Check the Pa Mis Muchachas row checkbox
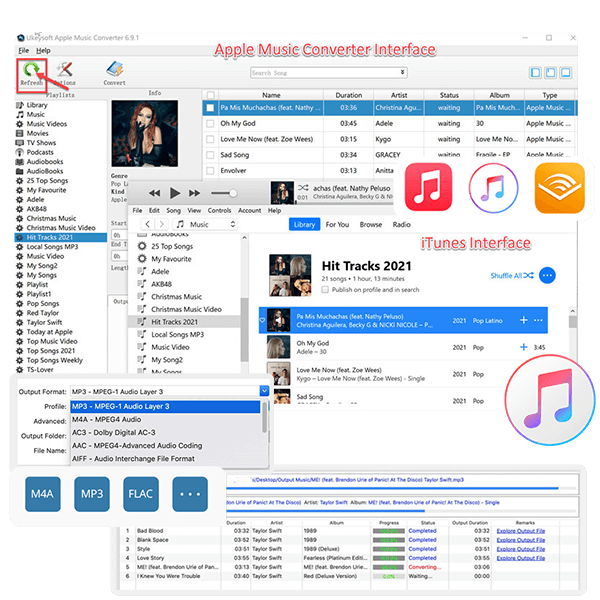Image resolution: width=600 pixels, height=600 pixels. pos(210,108)
